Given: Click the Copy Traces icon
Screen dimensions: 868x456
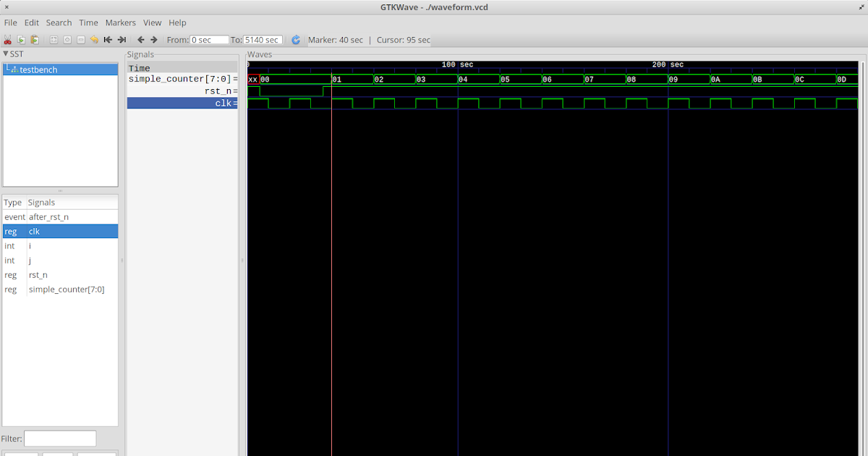Looking at the screenshot, I should pos(21,40).
